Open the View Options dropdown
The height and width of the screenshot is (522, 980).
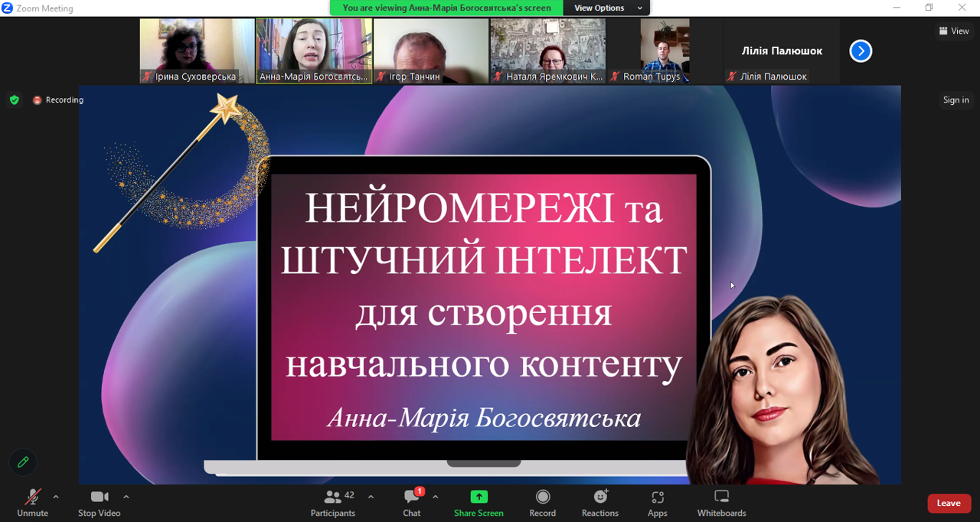pos(606,8)
